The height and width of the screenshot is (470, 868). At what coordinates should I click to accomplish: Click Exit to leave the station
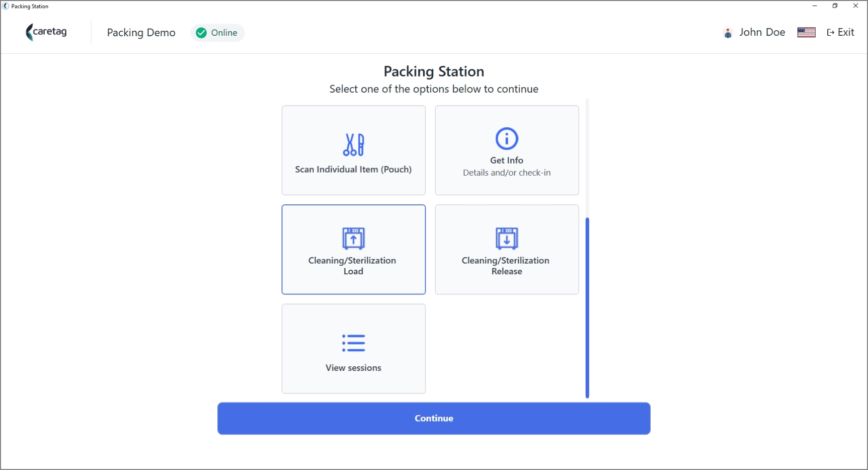tap(840, 32)
